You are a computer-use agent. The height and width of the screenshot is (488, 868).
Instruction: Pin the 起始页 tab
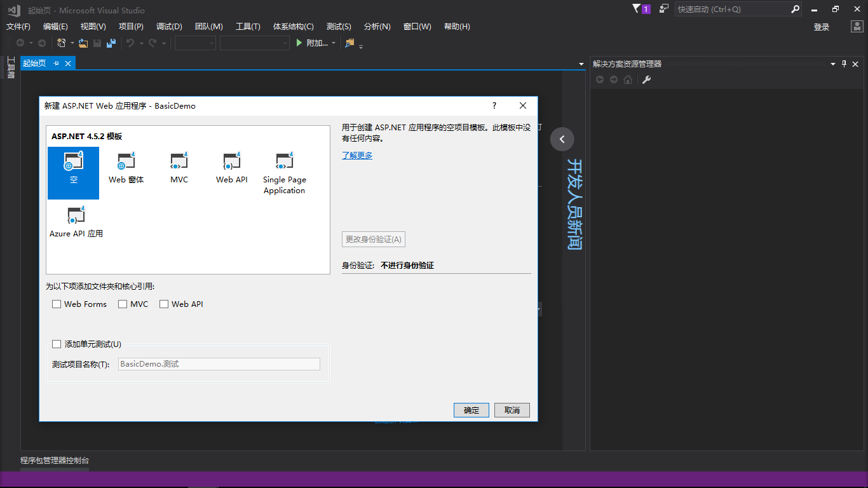tap(56, 64)
